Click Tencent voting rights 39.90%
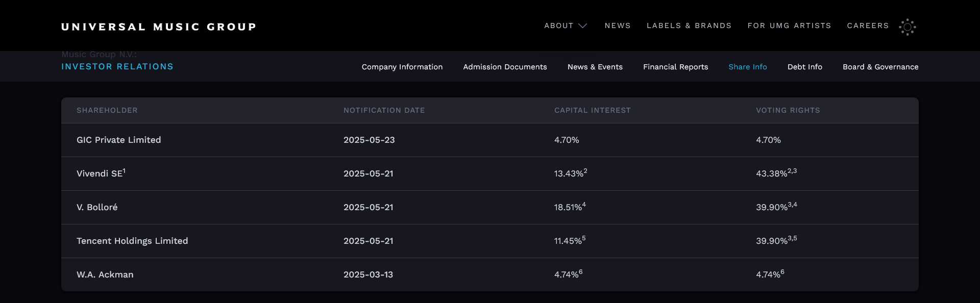 click(776, 241)
